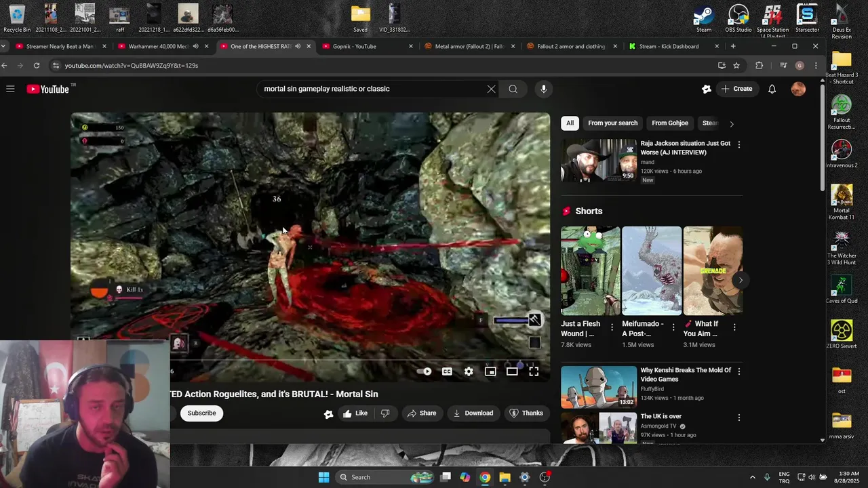The height and width of the screenshot is (488, 868).
Task: Open the tab search dropdown arrow
Action: [4, 46]
